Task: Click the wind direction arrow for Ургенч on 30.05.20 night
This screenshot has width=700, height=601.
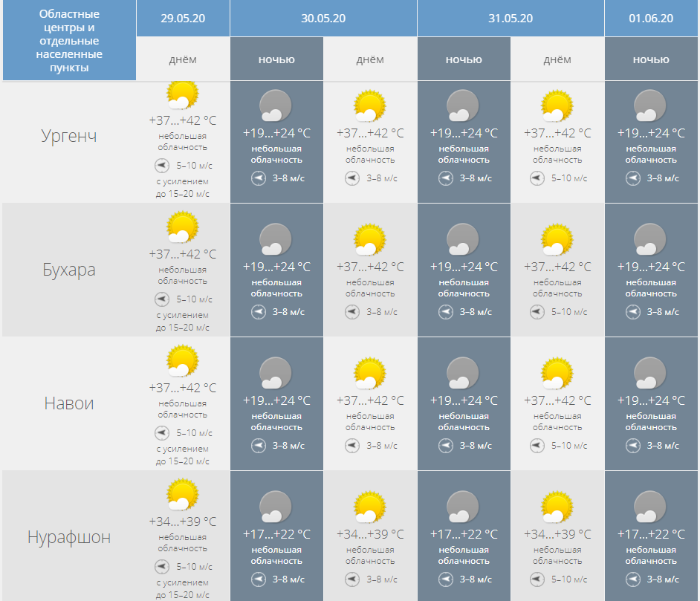Action: click(x=259, y=178)
